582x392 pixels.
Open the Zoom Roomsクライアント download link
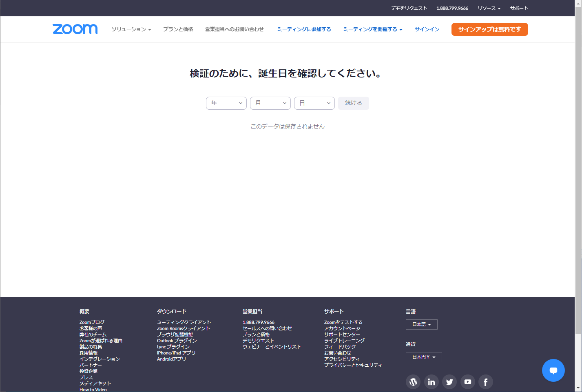coord(184,328)
